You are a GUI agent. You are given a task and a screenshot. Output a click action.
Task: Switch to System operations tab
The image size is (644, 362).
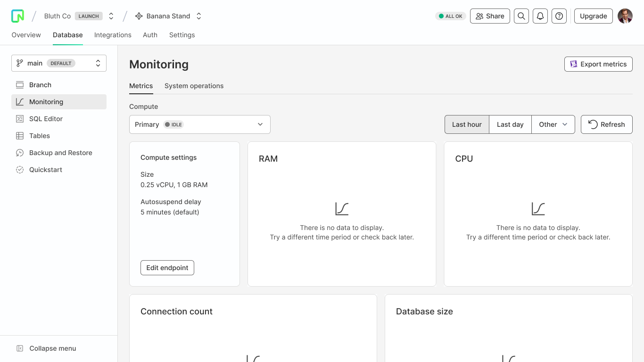pos(194,86)
